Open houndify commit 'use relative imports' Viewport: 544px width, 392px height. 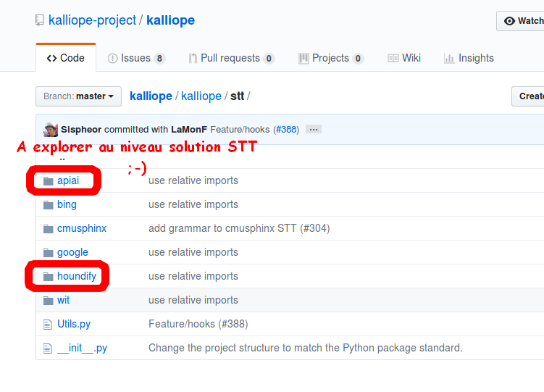pos(193,276)
